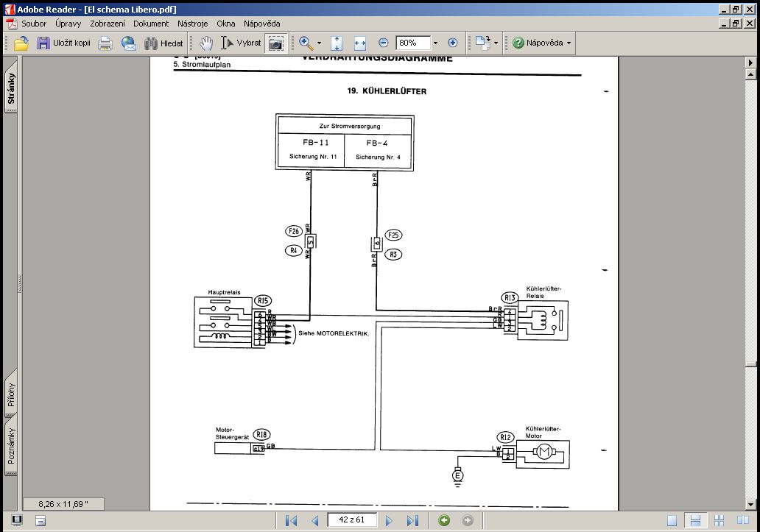Click the 80% zoom value field
This screenshot has height=532, width=760.
413,43
